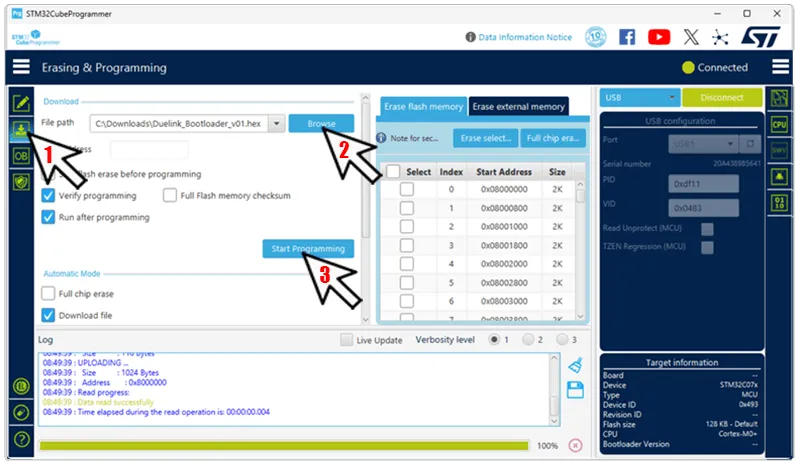Open the USB connection type dropdown
Viewport: 800px width, 466px height.
point(639,98)
